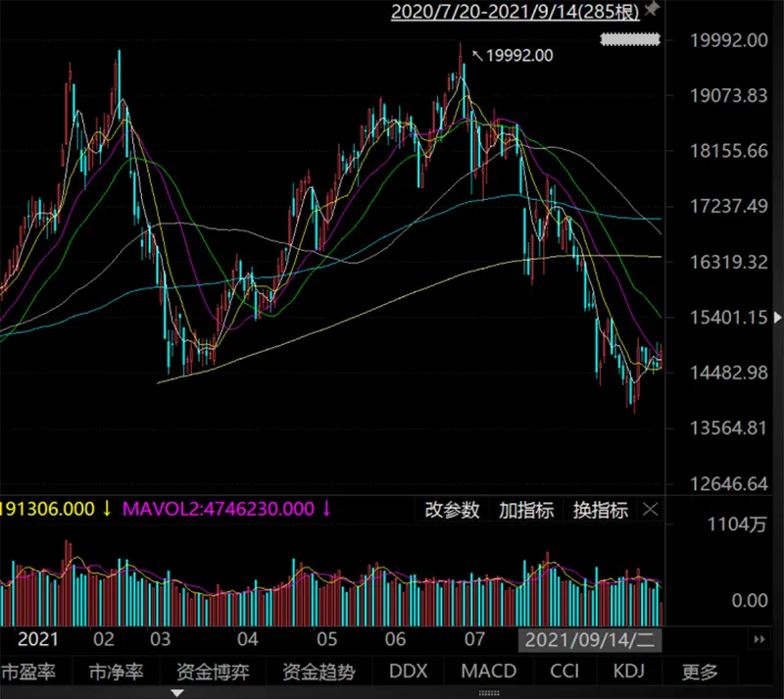Viewport: 784px width, 699px height.
Task: Click 改参数 to modify parameters
Action: coord(453,510)
